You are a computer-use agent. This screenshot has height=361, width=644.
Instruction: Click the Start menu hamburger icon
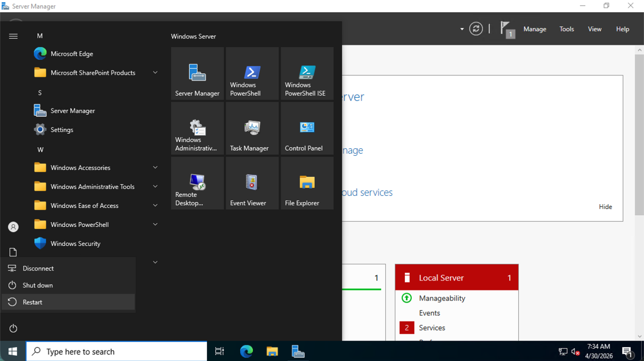point(13,36)
